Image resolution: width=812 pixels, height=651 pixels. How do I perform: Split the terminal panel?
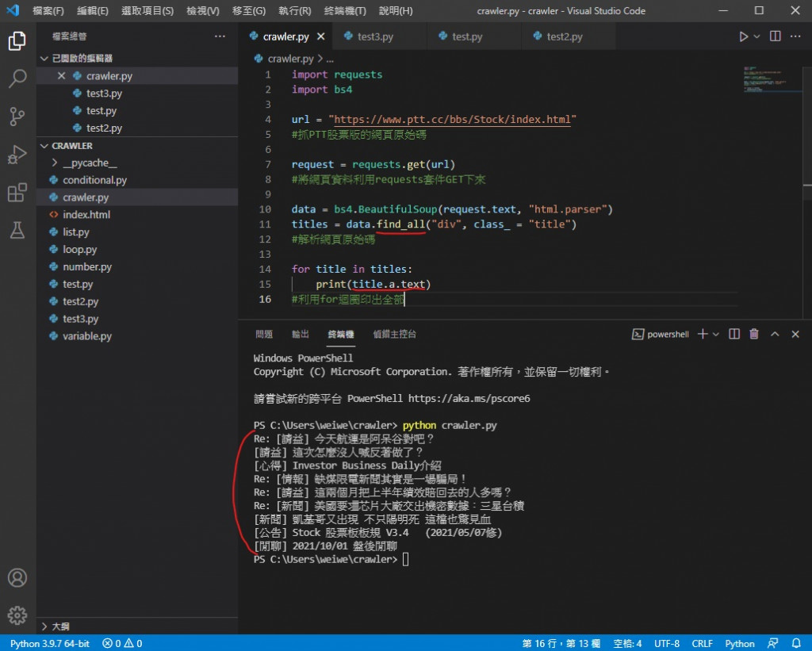(734, 334)
